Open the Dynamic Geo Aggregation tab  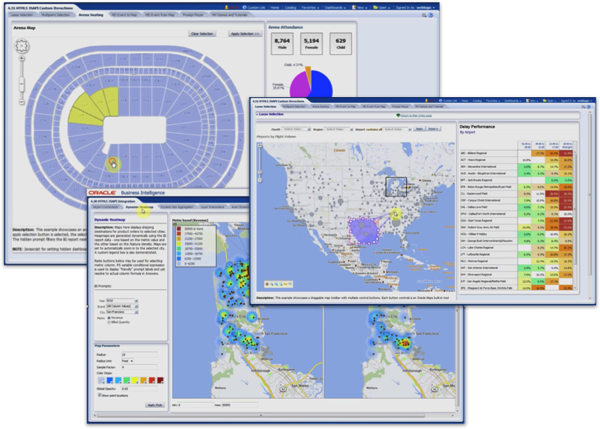(x=176, y=207)
